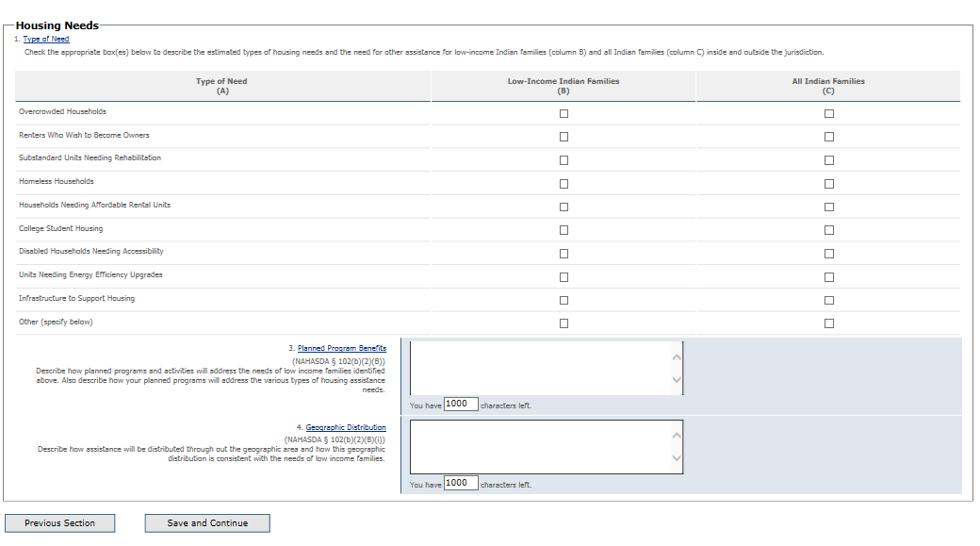Check Homeless Households under All Indian Families

click(829, 184)
